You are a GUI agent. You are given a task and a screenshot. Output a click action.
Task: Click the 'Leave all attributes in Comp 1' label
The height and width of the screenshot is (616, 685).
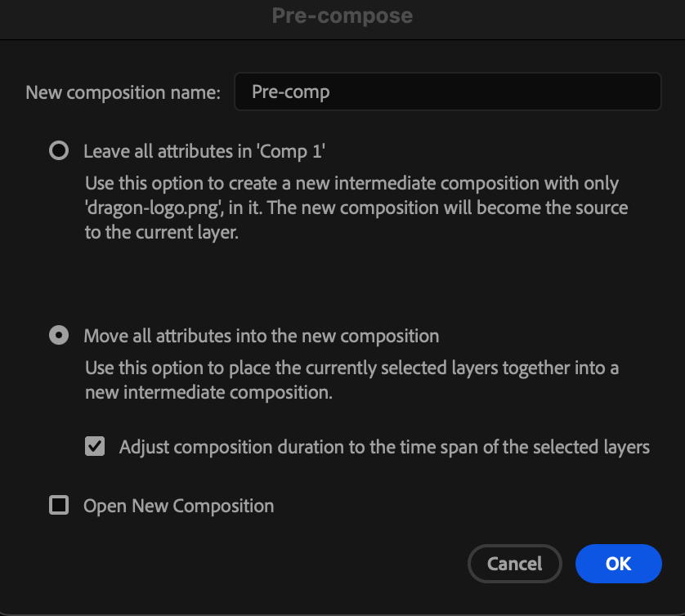click(204, 151)
